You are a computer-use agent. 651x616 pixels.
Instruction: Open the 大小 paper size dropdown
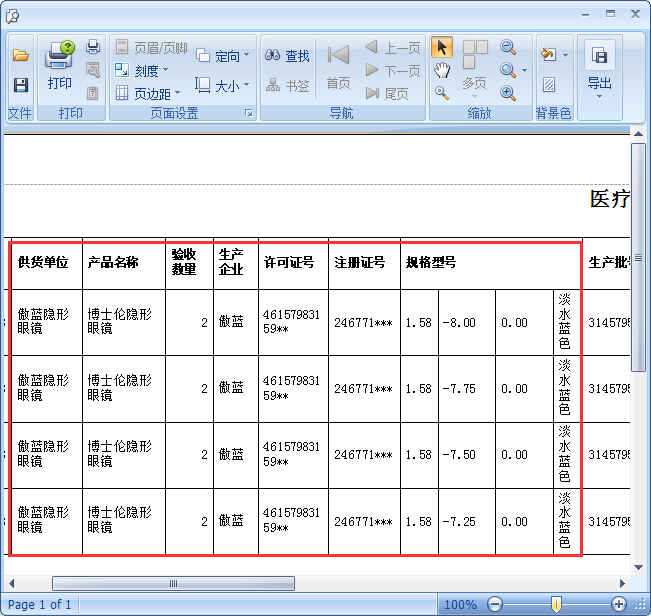point(222,86)
